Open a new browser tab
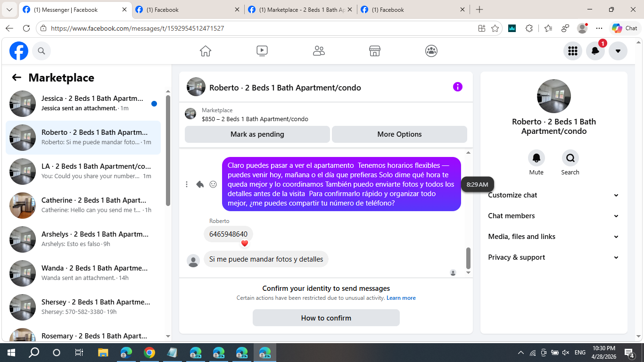644x362 pixels. (479, 9)
